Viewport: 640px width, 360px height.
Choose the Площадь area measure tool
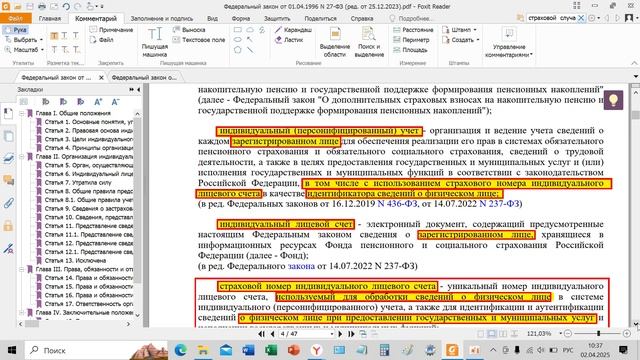pos(410,50)
